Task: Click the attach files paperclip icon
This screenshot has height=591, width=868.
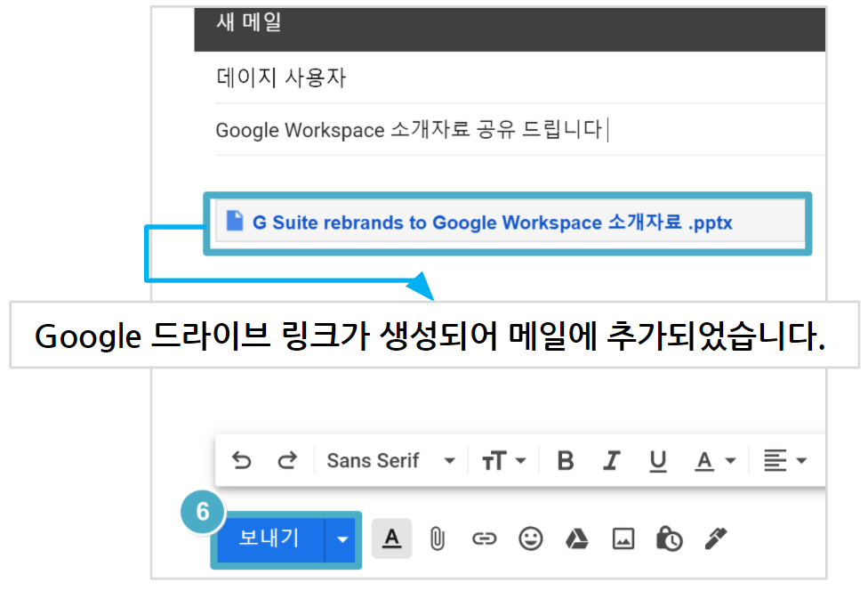Action: pyautogui.click(x=438, y=538)
